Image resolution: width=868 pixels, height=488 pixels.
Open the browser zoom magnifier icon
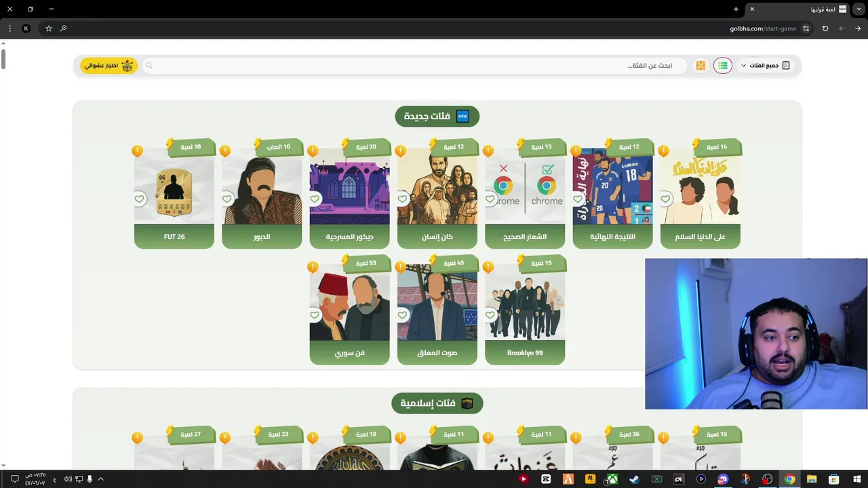coord(64,28)
